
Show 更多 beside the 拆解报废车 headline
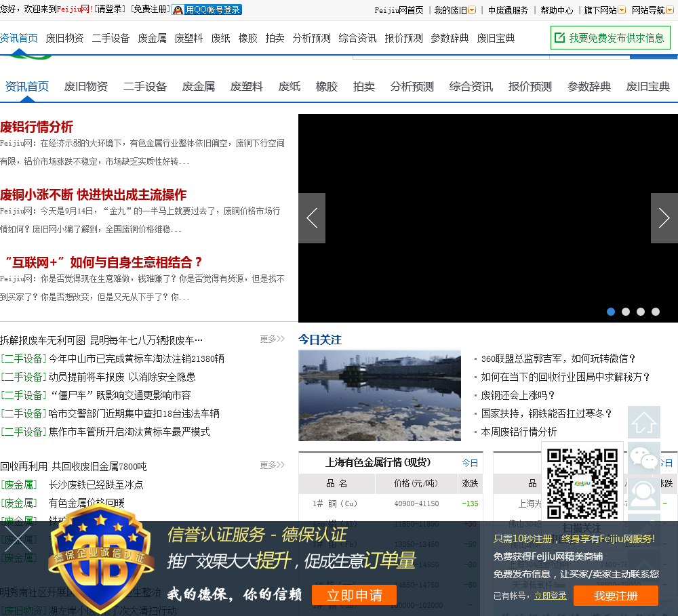point(272,339)
